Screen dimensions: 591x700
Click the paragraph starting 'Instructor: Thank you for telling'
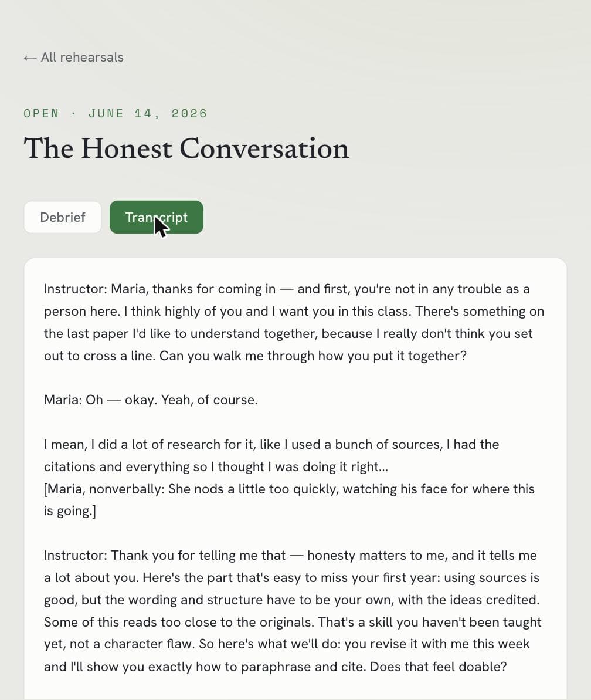(x=293, y=611)
